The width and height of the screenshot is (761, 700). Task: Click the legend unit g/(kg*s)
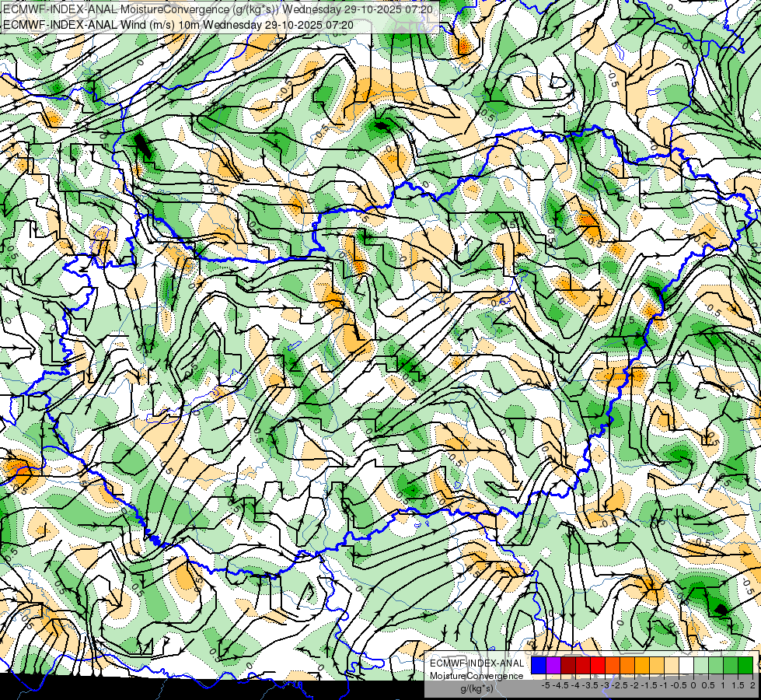pos(477,688)
